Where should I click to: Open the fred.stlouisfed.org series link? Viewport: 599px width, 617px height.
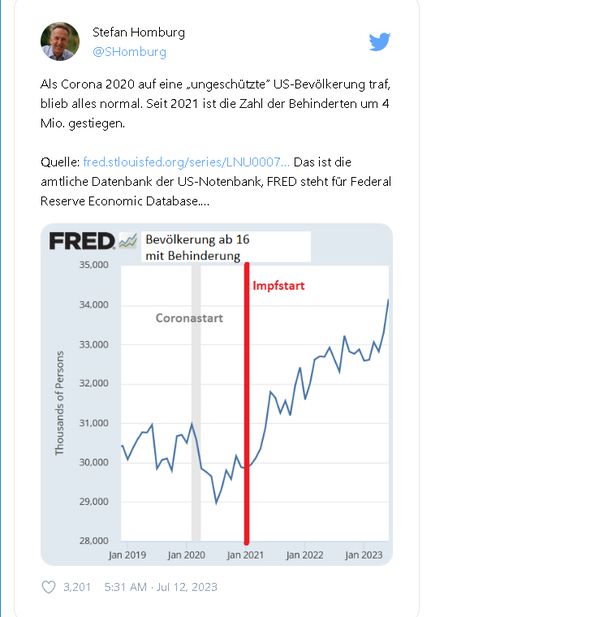coord(186,162)
